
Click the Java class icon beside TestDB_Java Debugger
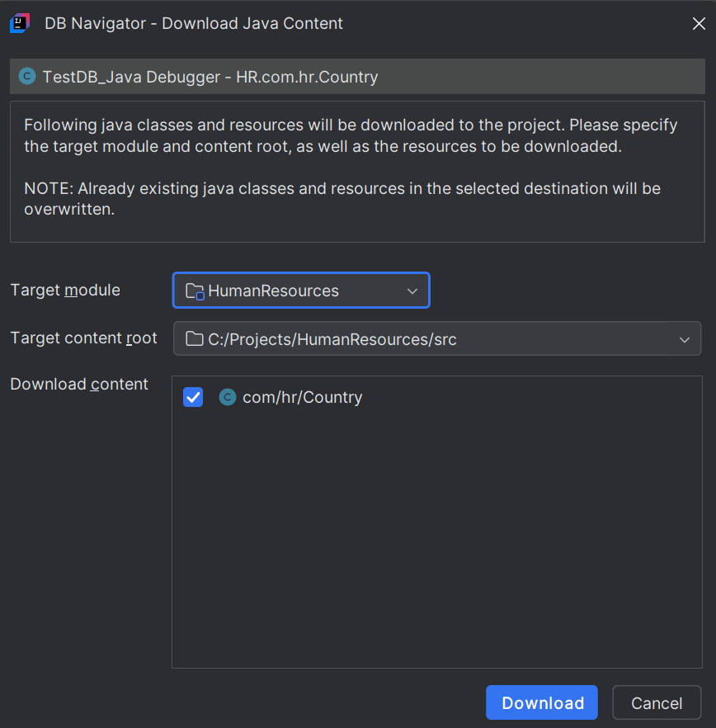click(x=26, y=75)
